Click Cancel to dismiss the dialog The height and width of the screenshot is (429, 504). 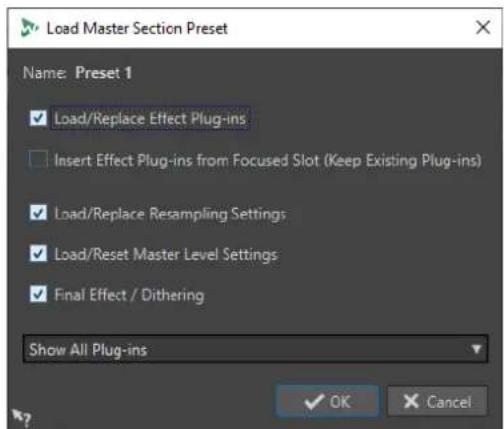[x=437, y=401]
